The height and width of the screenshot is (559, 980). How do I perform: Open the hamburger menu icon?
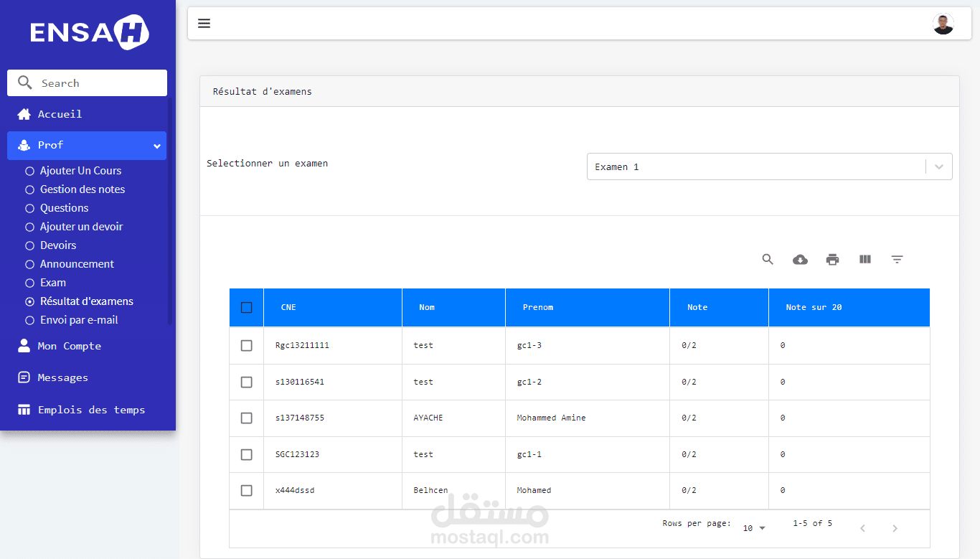[x=204, y=24]
